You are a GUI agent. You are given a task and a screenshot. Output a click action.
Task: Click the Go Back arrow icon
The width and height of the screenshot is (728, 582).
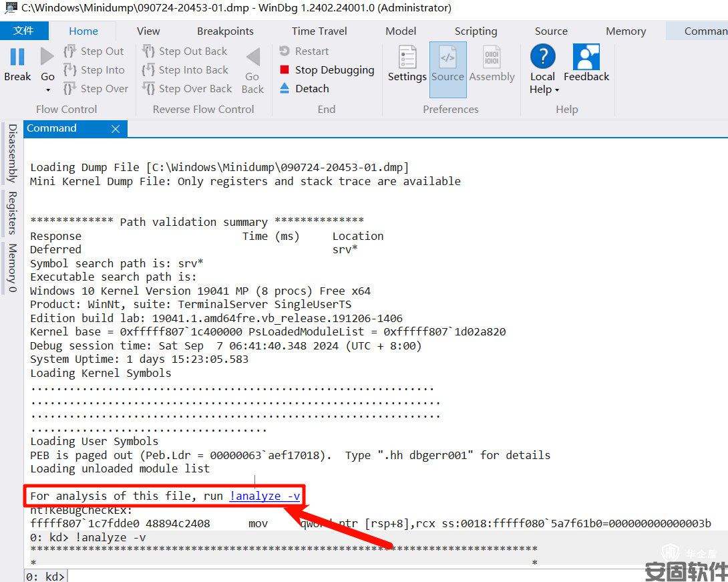click(x=253, y=57)
